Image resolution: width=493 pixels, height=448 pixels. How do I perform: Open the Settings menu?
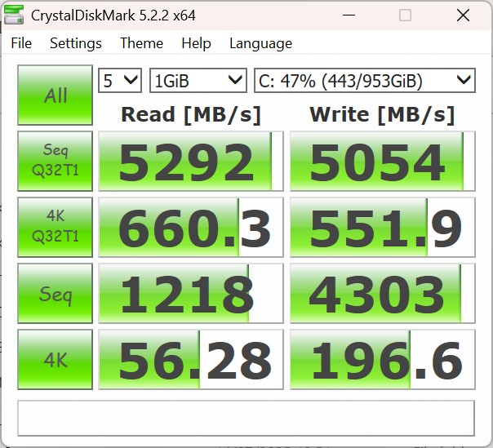(x=76, y=43)
